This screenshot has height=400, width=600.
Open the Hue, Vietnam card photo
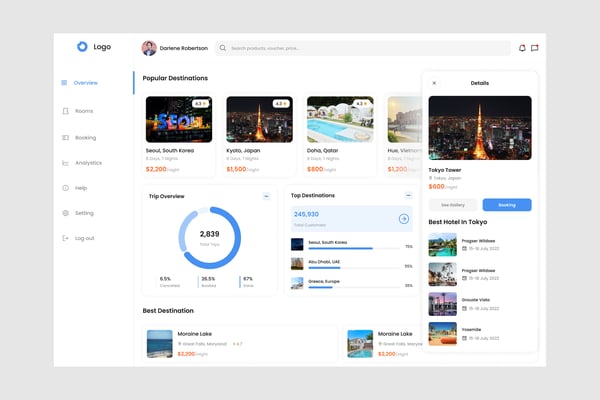[404, 119]
